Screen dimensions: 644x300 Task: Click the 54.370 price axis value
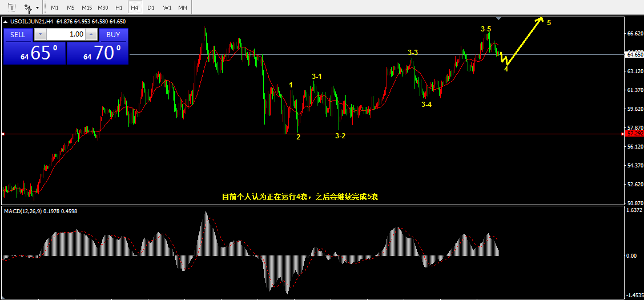click(634, 166)
